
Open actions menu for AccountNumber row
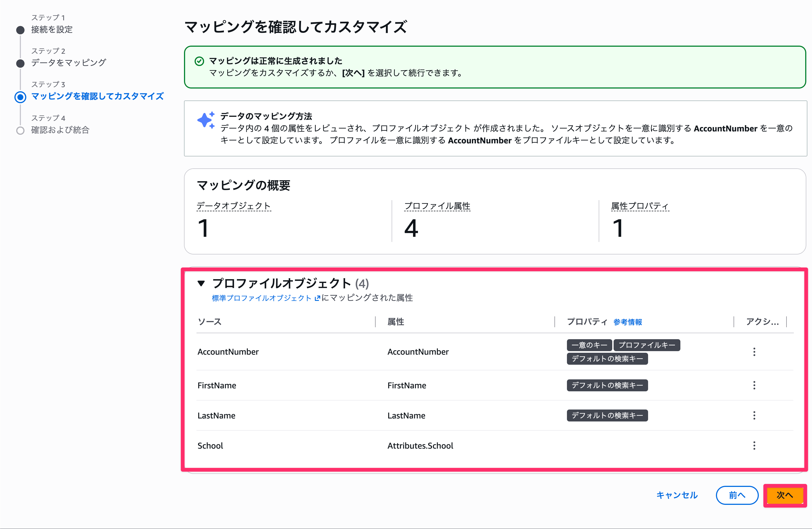coord(754,351)
